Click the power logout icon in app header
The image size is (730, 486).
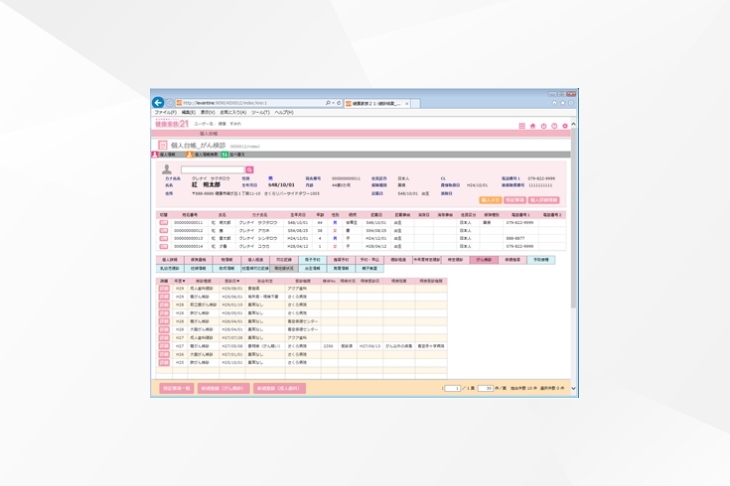click(543, 126)
